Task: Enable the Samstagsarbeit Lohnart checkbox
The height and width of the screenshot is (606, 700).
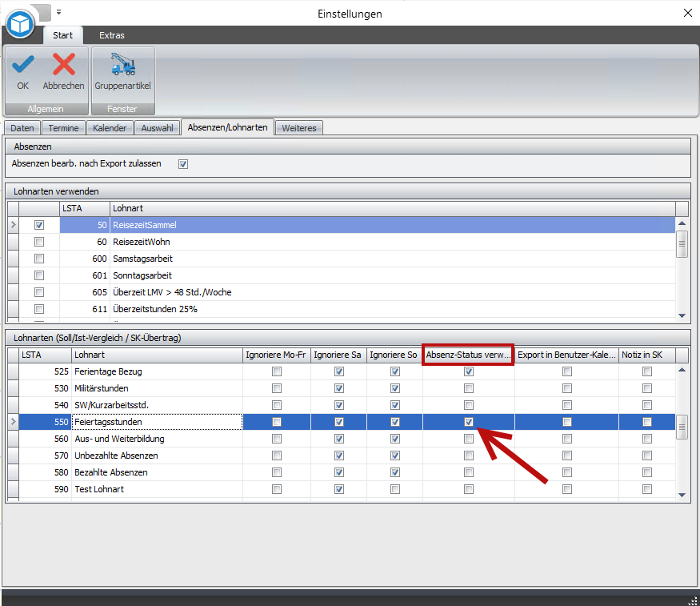Action: pyautogui.click(x=39, y=259)
